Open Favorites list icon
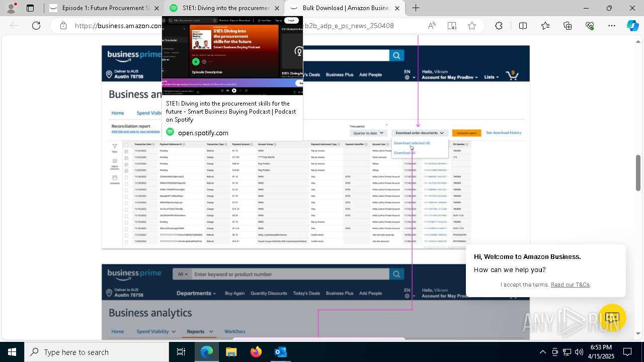Viewport: 644px width, 362px height. (x=545, y=26)
